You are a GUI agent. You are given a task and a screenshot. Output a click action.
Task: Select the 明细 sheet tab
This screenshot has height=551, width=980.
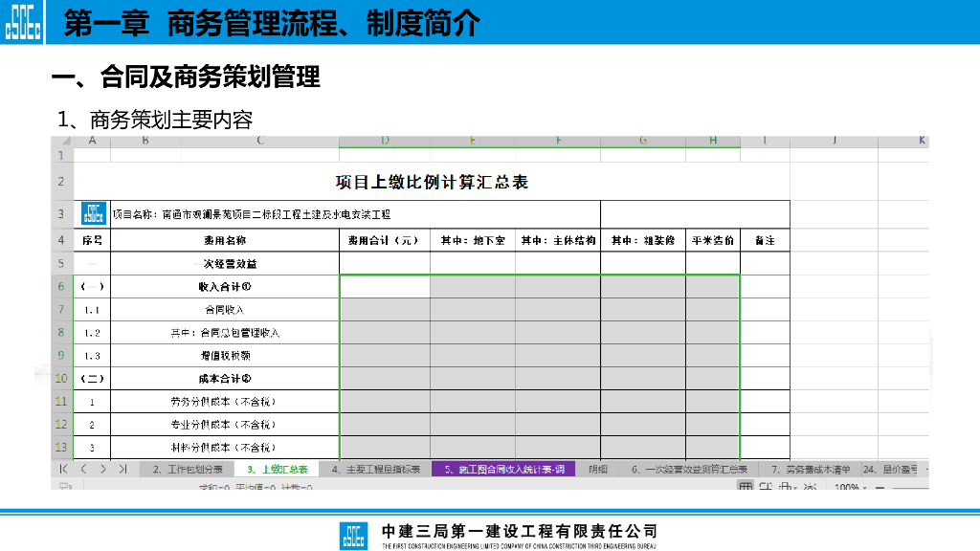(x=597, y=470)
